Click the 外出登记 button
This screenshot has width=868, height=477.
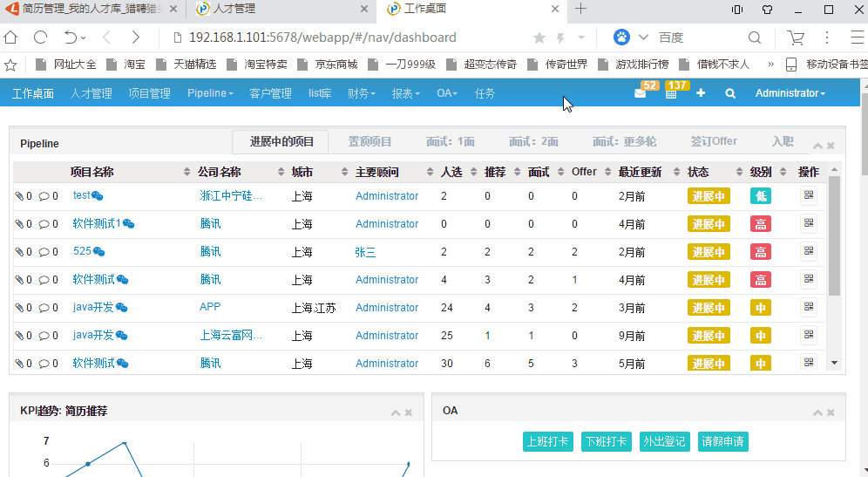coord(664,441)
